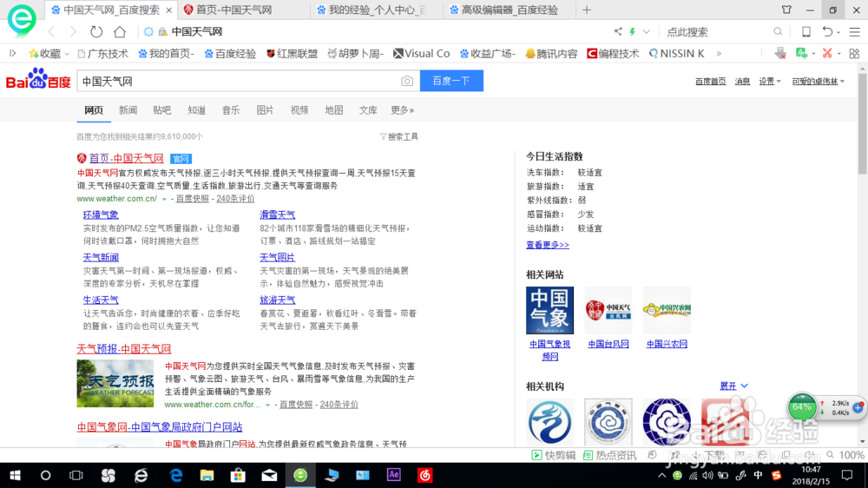Click the page vertical scrollbar
The image size is (868, 488).
coord(863,125)
